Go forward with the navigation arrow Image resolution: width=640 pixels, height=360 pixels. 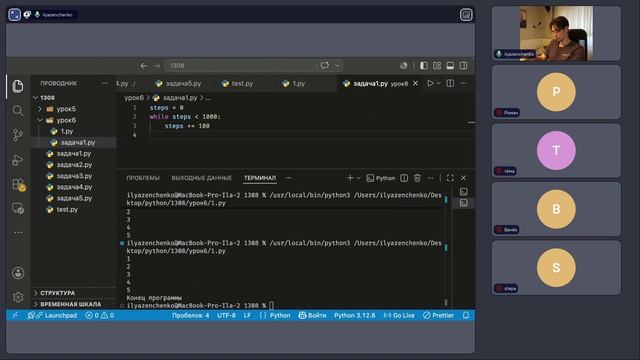pos(157,66)
